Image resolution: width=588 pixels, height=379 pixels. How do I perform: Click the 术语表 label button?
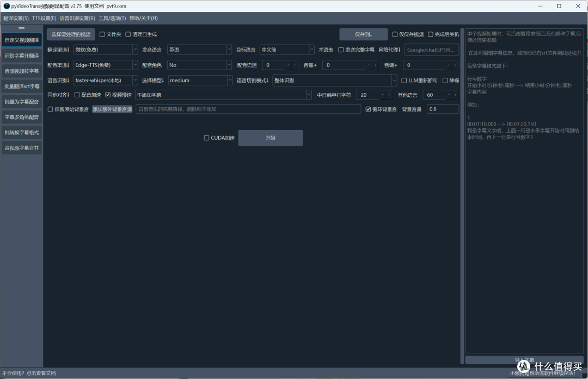coord(326,49)
